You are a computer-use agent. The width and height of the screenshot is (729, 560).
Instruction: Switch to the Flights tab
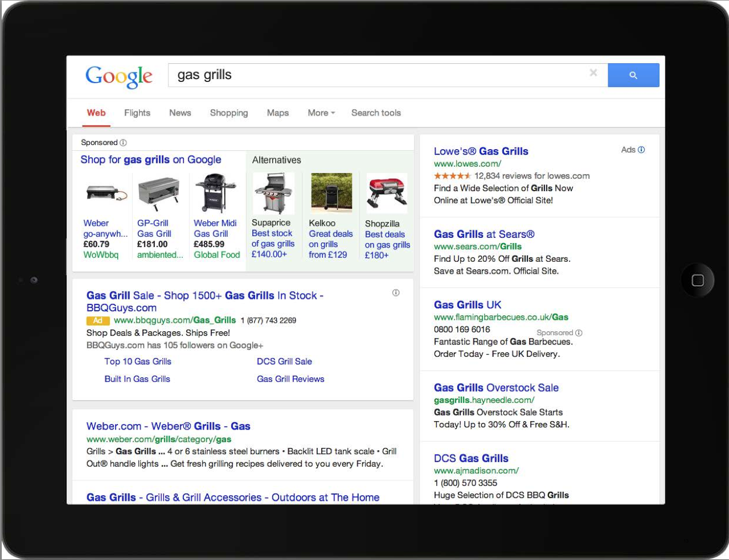(137, 113)
